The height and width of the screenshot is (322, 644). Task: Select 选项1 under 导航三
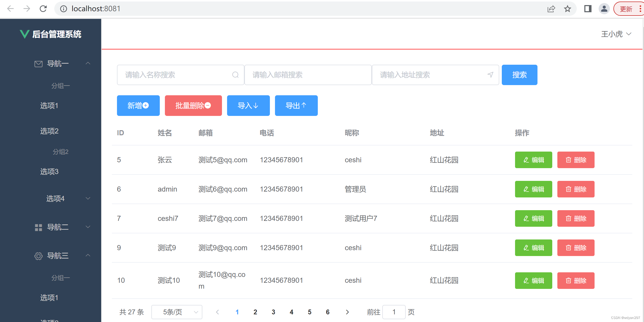pos(49,298)
